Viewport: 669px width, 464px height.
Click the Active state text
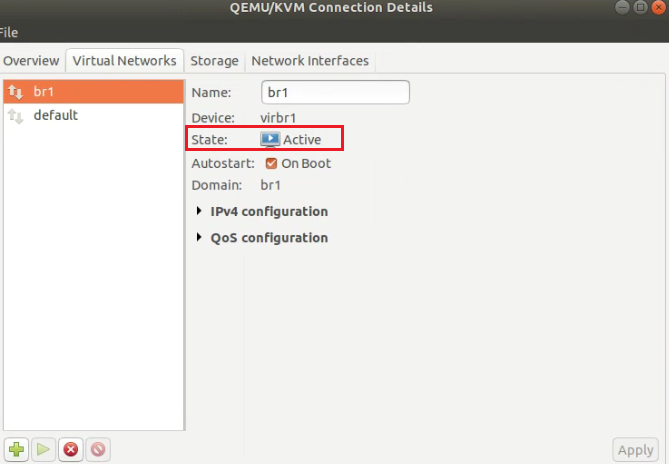302,139
